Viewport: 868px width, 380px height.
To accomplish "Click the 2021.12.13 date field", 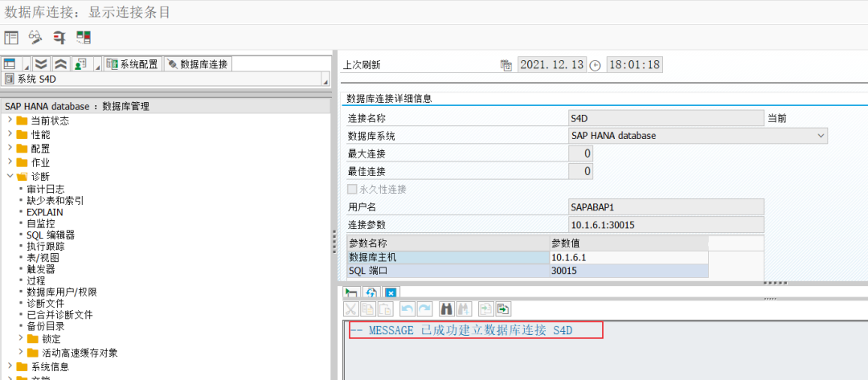I will 551,64.
